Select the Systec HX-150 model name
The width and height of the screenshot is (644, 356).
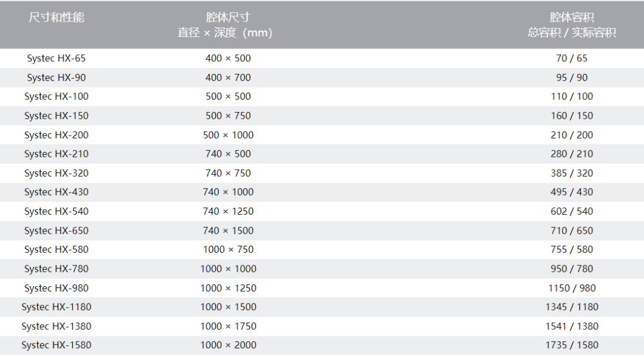pyautogui.click(x=57, y=116)
